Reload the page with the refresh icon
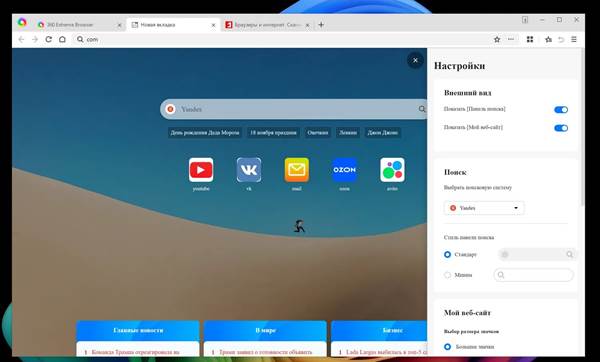This screenshot has width=600, height=362. pyautogui.click(x=49, y=39)
